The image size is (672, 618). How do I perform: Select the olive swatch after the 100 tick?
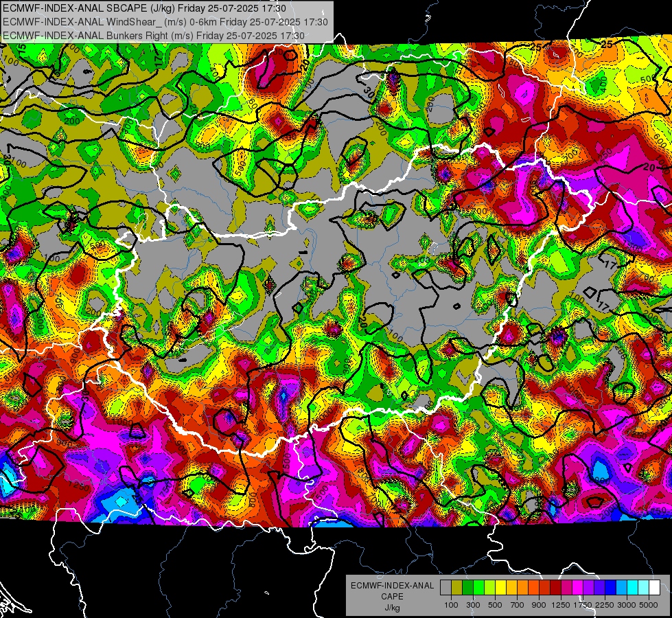click(457, 588)
